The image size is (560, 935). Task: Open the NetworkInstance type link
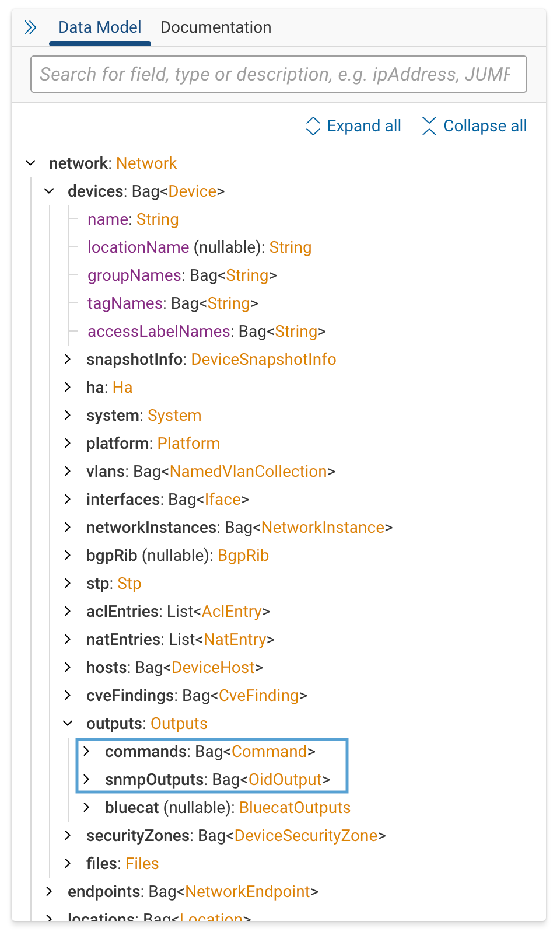tap(323, 527)
